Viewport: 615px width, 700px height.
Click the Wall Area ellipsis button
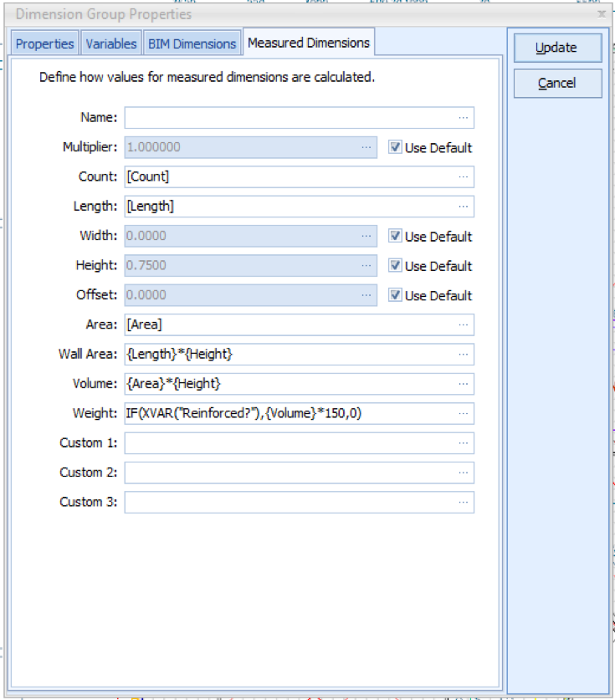click(x=464, y=355)
